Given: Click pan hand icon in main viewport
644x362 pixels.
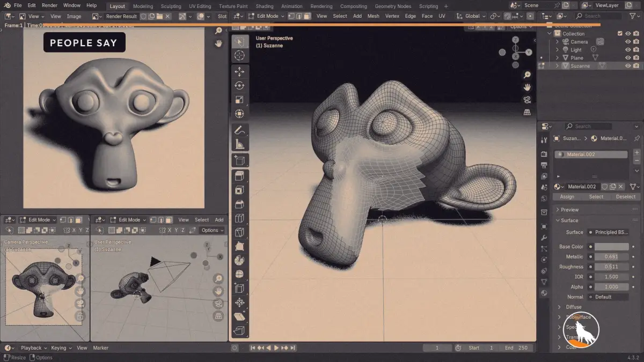Looking at the screenshot, I should [x=528, y=87].
